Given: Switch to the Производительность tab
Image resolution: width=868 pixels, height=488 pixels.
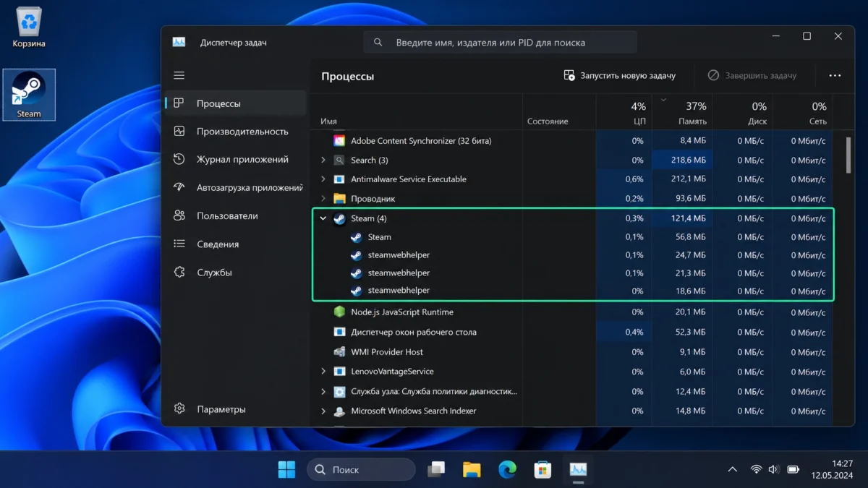Looking at the screenshot, I should pos(237,132).
